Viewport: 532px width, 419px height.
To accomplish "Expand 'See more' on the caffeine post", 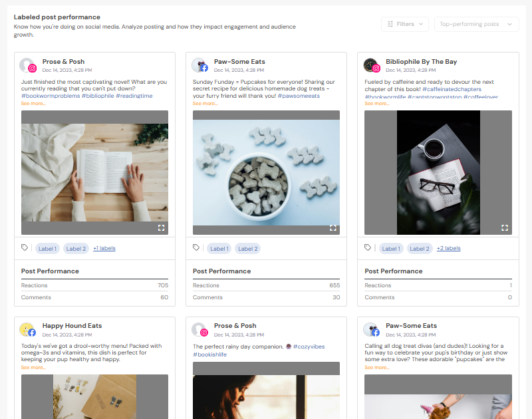I will 377,104.
